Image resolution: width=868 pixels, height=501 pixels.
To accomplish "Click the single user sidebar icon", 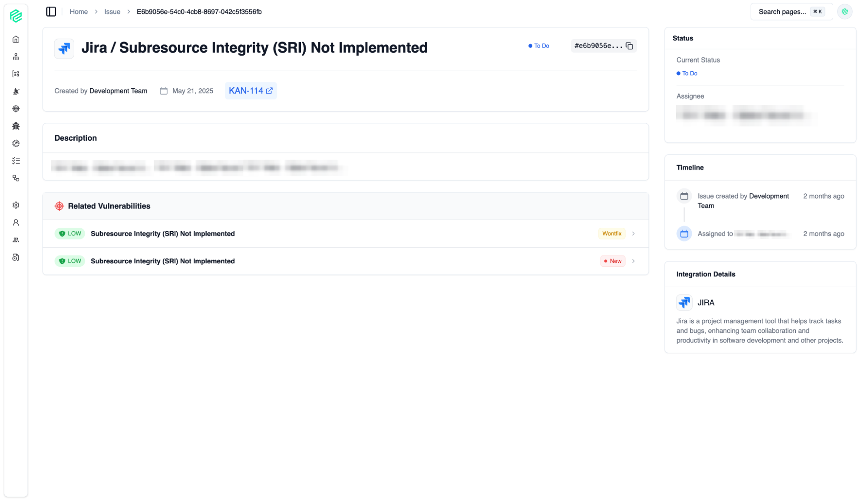I will tap(16, 222).
